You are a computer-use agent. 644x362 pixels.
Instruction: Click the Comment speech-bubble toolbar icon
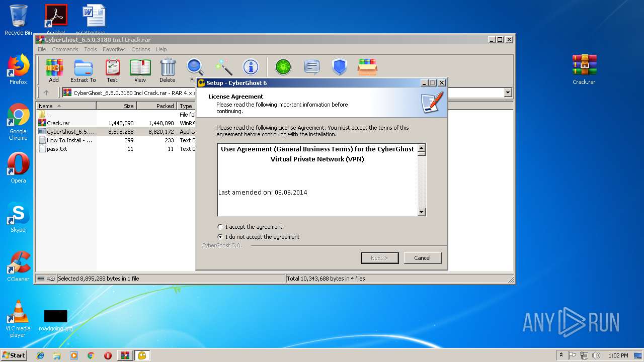pyautogui.click(x=312, y=67)
